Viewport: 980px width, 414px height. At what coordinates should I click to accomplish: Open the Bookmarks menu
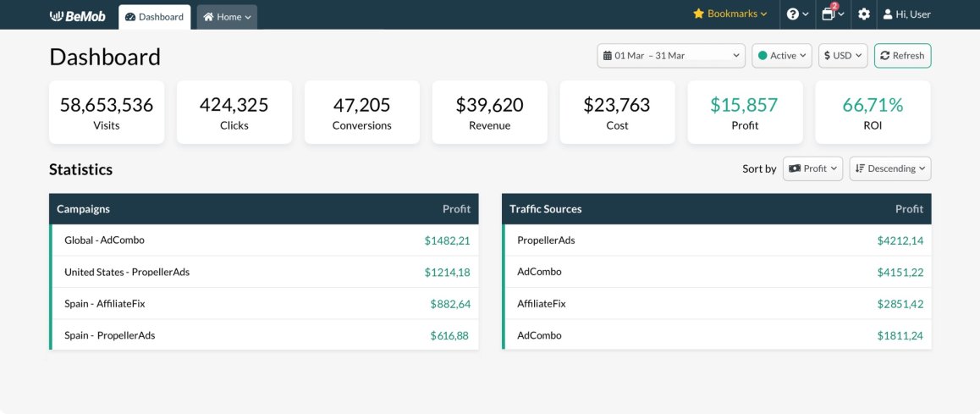click(x=730, y=14)
